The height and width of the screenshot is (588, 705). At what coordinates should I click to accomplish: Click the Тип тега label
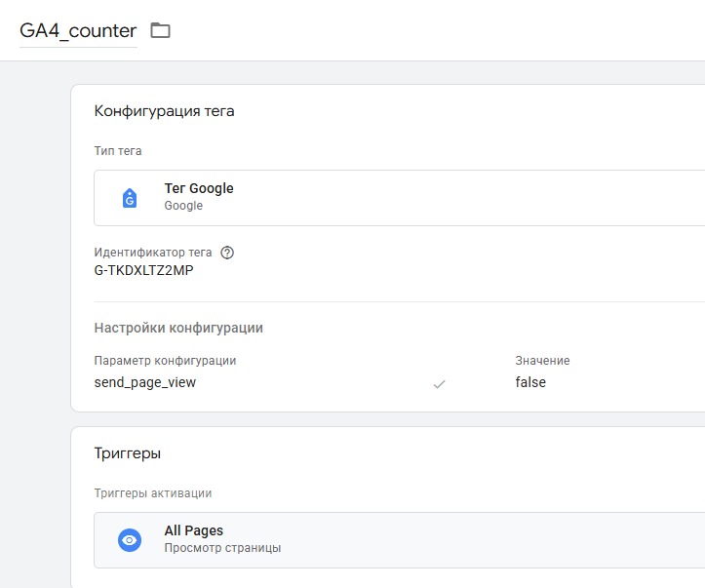118,151
